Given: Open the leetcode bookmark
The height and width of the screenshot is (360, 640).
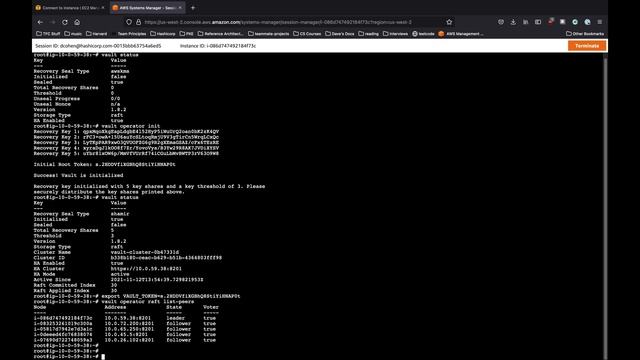Looking at the screenshot, I should 423,34.
